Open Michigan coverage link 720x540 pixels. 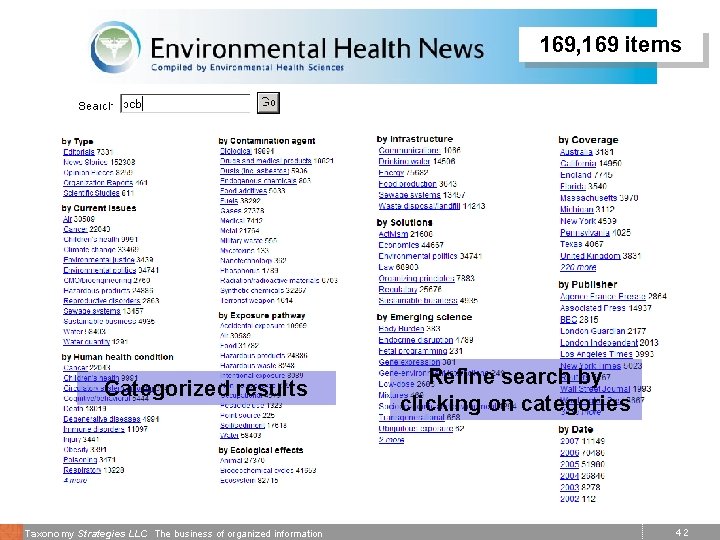pos(576,209)
